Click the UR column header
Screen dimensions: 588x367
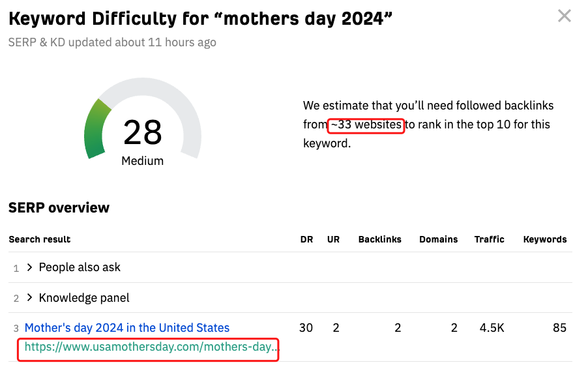(x=334, y=239)
